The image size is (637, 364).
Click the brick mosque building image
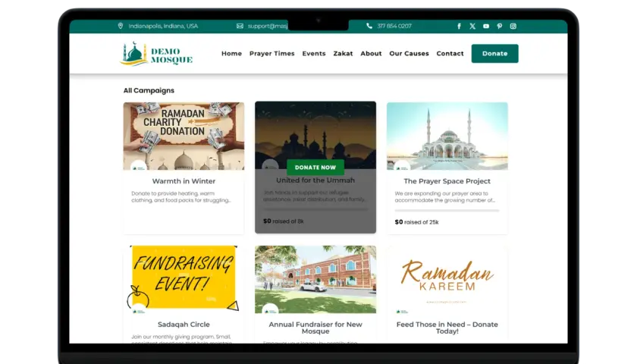(x=315, y=279)
